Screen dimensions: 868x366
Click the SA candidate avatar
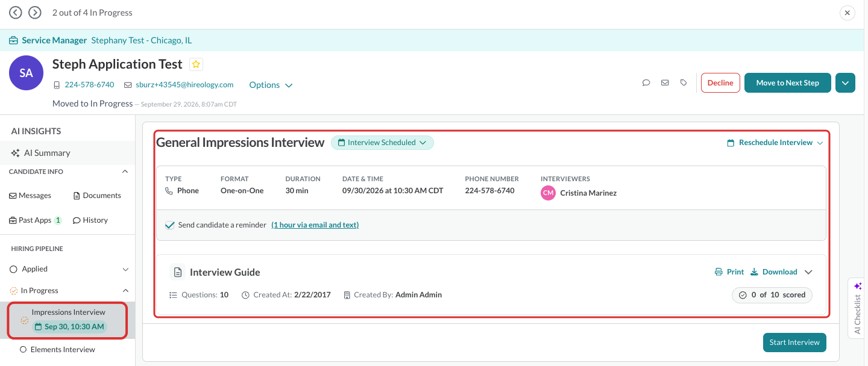(x=26, y=73)
